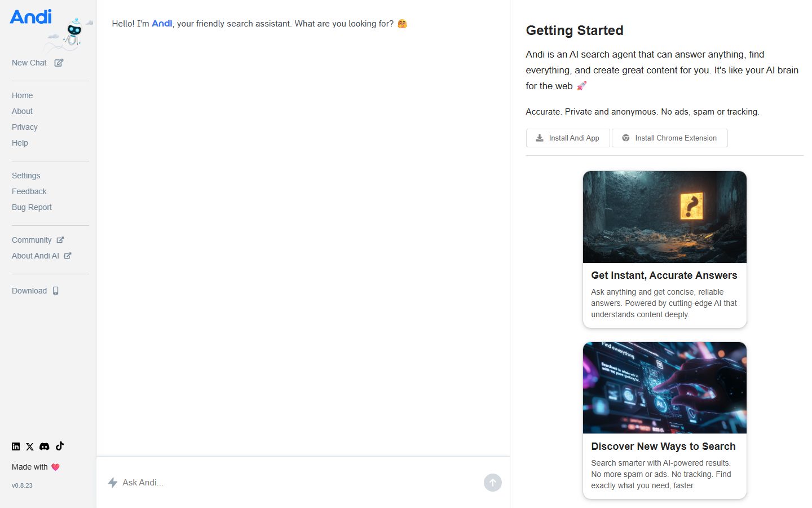
Task: Start a New Chat
Action: point(29,63)
